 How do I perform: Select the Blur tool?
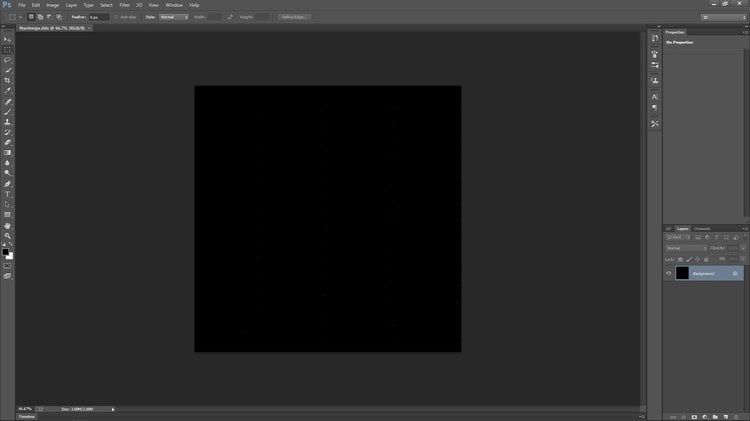coord(7,163)
